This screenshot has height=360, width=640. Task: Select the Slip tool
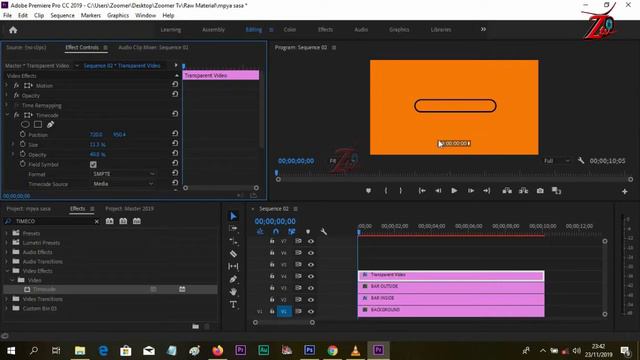(233, 266)
